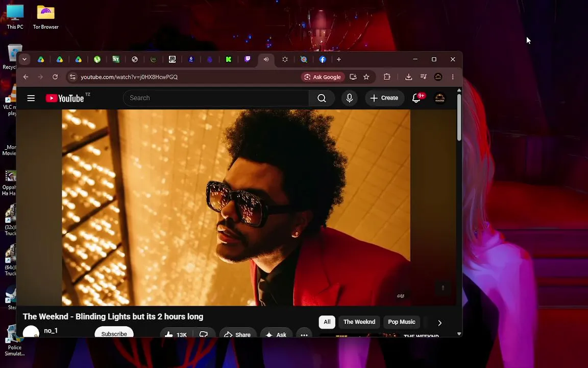Image resolution: width=588 pixels, height=368 pixels.
Task: Click the URL address field
Action: pyautogui.click(x=187, y=77)
